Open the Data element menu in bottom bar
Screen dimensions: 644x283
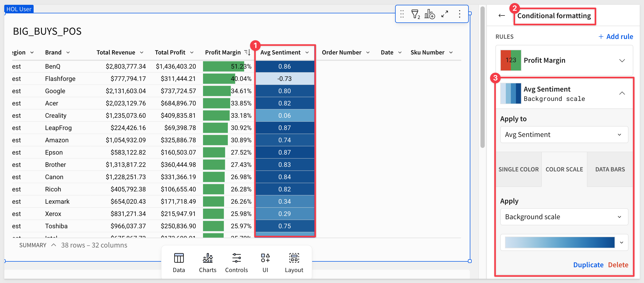pyautogui.click(x=179, y=263)
